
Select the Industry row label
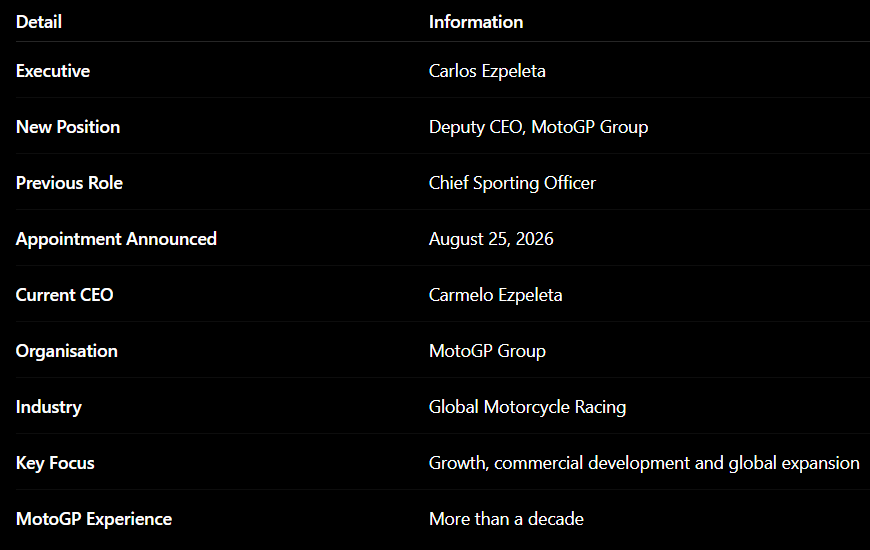[x=49, y=407]
